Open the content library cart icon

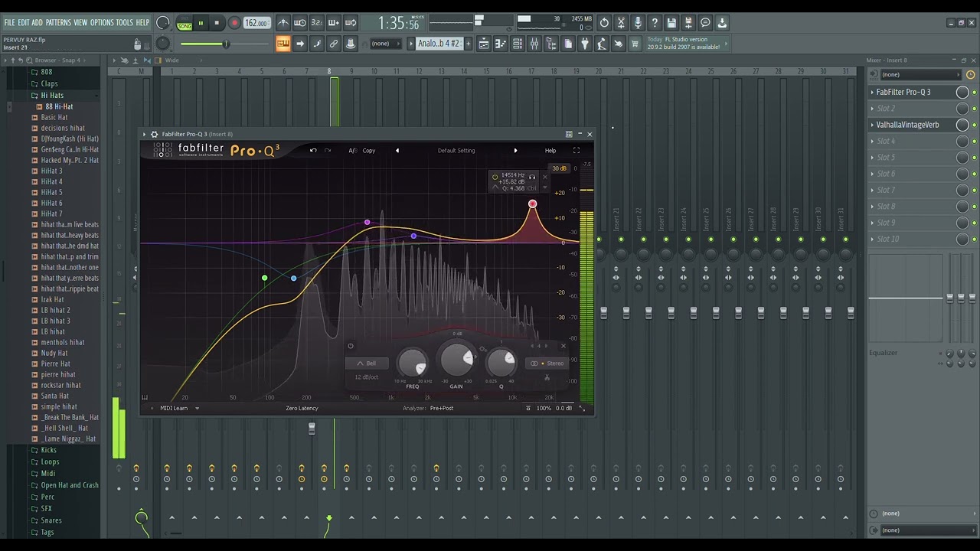pyautogui.click(x=635, y=44)
